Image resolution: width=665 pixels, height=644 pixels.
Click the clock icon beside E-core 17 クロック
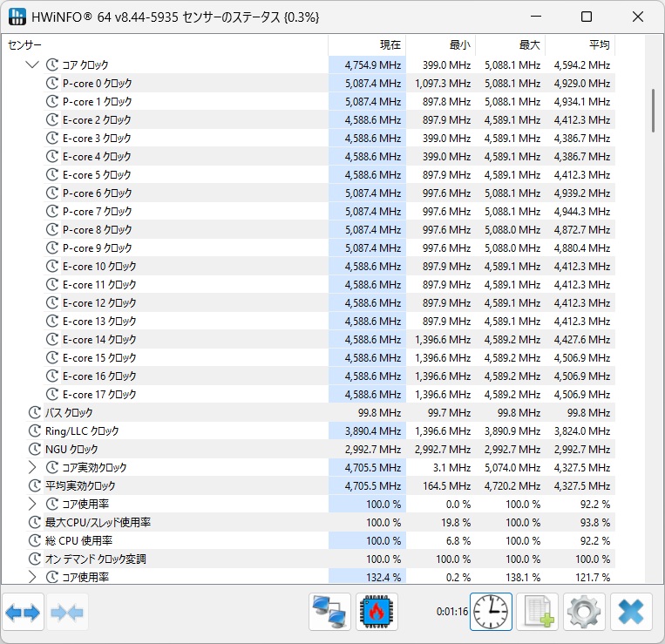click(x=51, y=394)
